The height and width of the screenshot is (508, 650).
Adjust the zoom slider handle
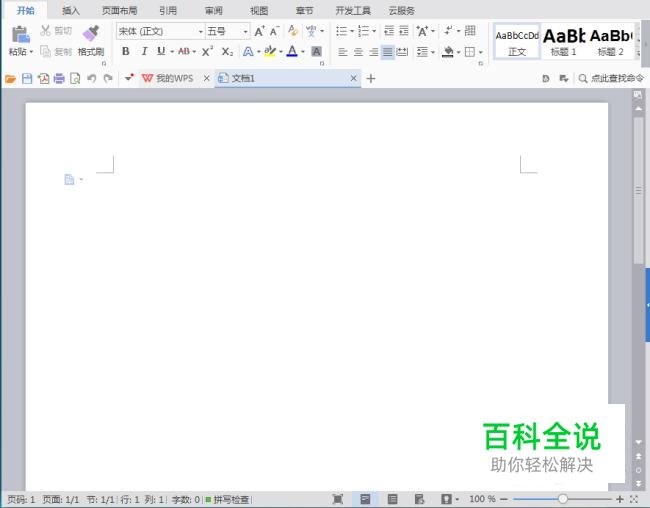(x=563, y=499)
